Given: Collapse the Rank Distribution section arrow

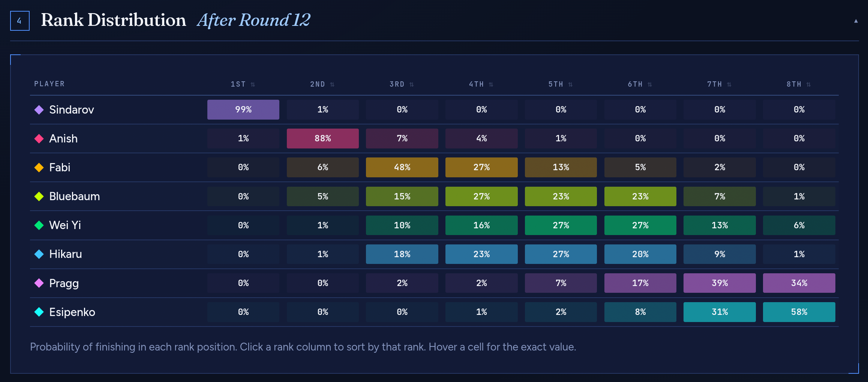Looking at the screenshot, I should point(856,21).
